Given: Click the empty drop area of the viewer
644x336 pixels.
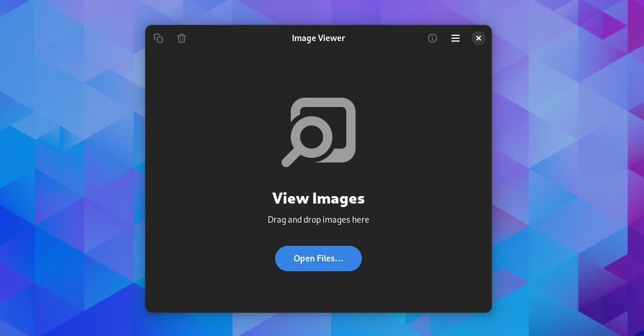Looking at the screenshot, I should 231,145.
